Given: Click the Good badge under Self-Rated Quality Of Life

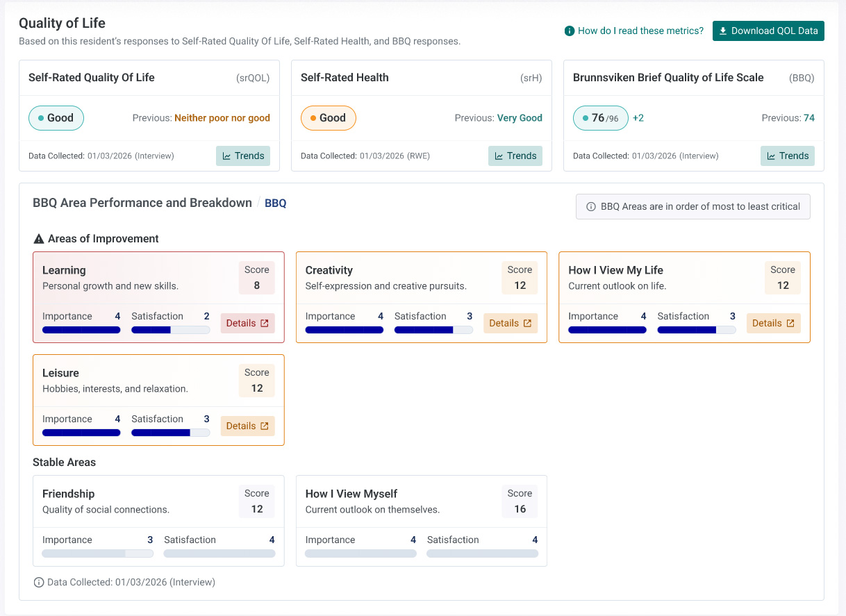Looking at the screenshot, I should [x=56, y=118].
